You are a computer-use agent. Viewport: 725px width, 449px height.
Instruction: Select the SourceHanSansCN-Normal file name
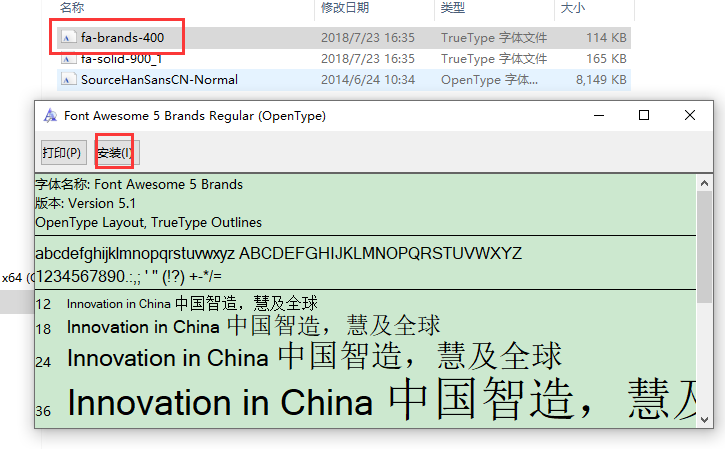(x=159, y=80)
